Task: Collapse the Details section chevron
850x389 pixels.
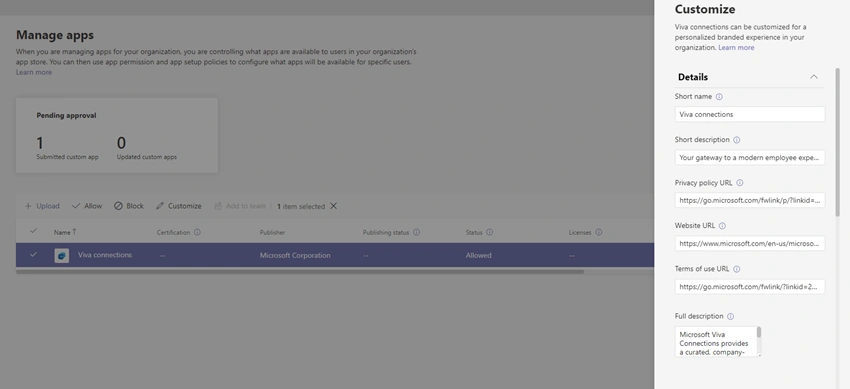Action: tap(814, 77)
